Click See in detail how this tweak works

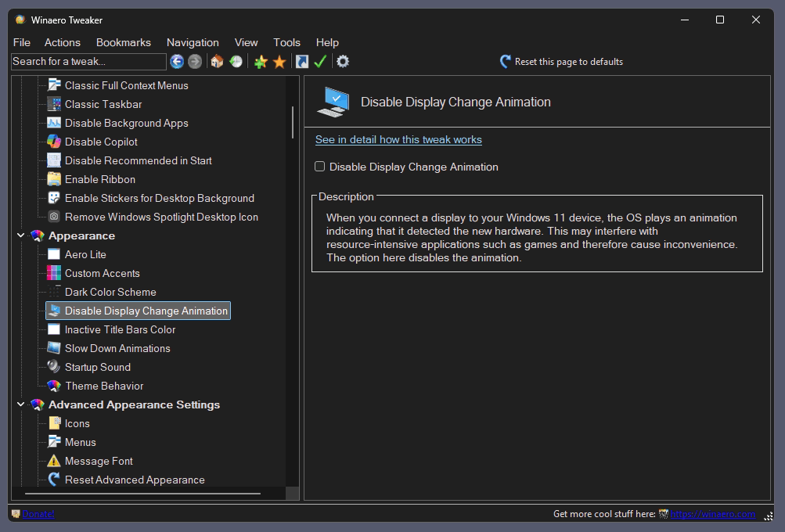tap(398, 139)
